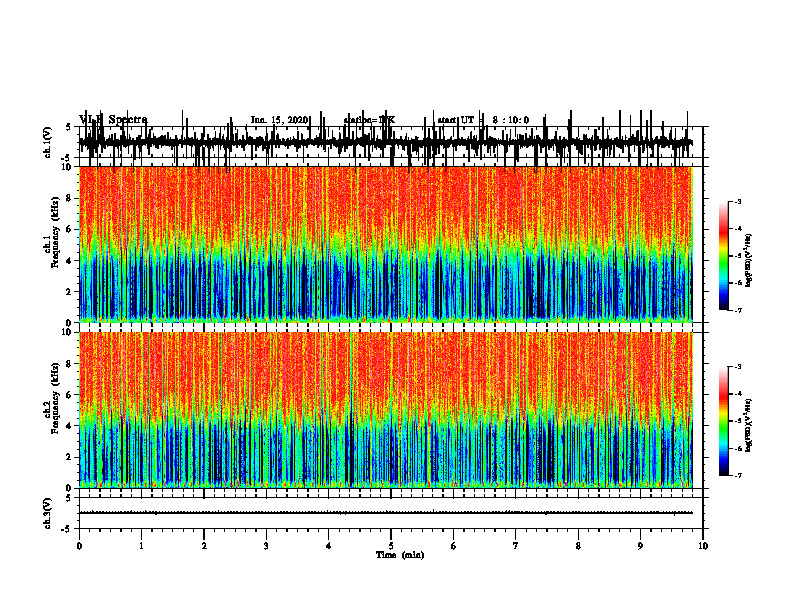Click the '7' tick on time axis
The image size is (792, 612).
click(x=516, y=546)
